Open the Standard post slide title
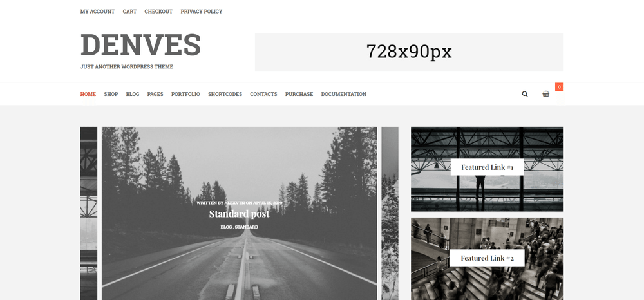The image size is (644, 300). [239, 214]
